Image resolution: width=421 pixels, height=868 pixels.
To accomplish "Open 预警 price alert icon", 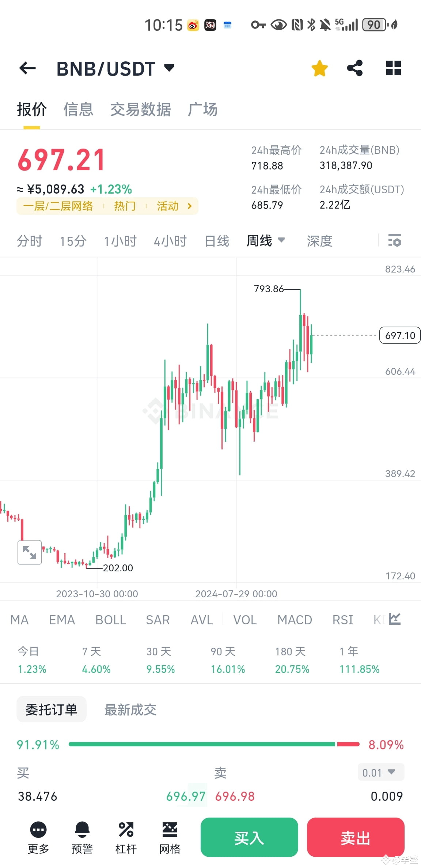I will click(x=82, y=837).
